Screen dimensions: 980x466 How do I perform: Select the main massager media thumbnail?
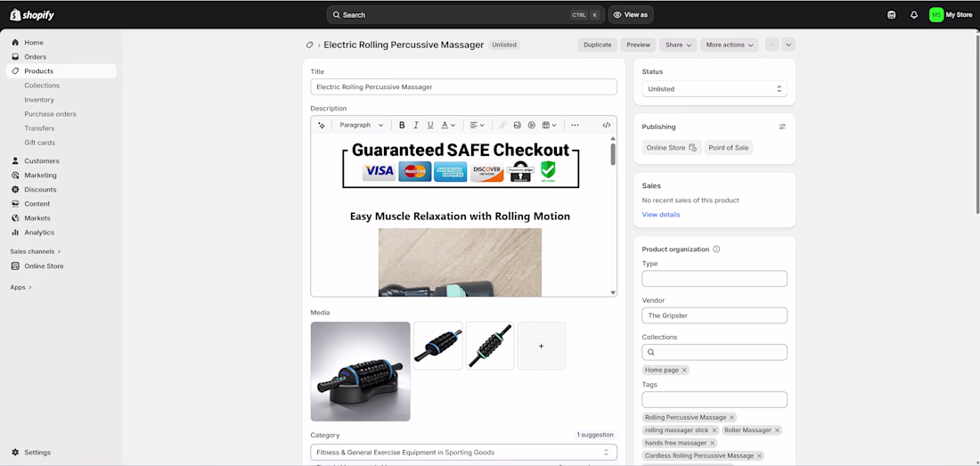coord(361,372)
